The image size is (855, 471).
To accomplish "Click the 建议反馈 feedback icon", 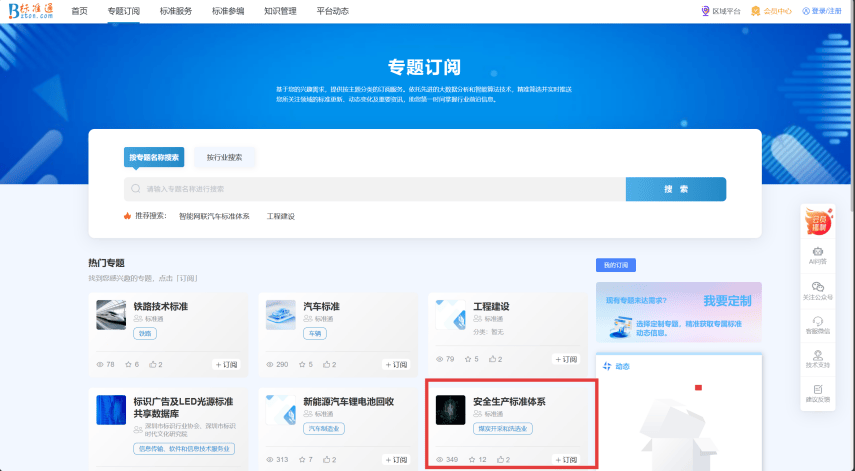I will pos(817,389).
